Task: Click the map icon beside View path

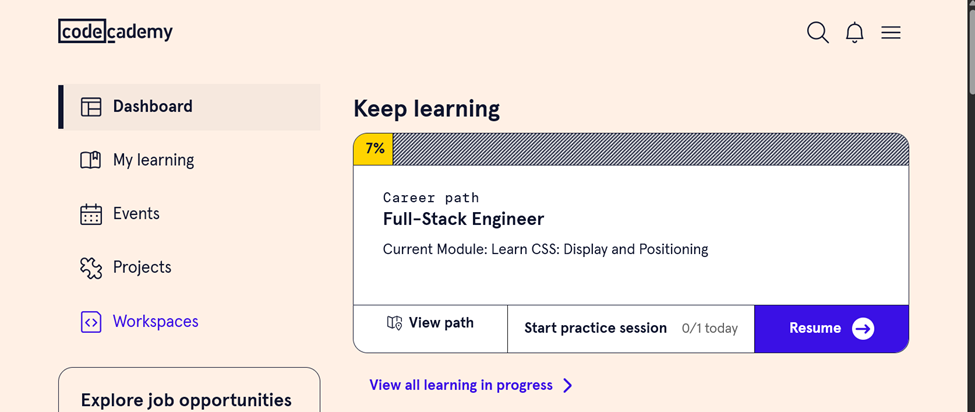Action: click(394, 323)
